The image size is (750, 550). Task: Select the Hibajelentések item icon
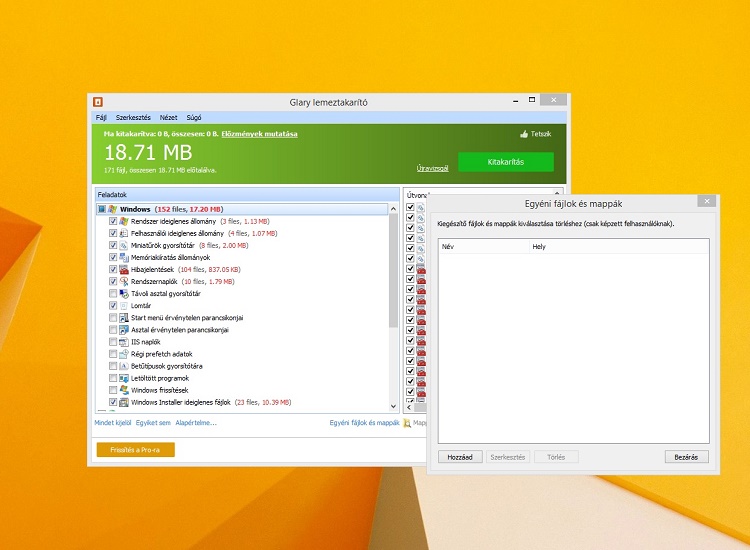click(x=124, y=269)
